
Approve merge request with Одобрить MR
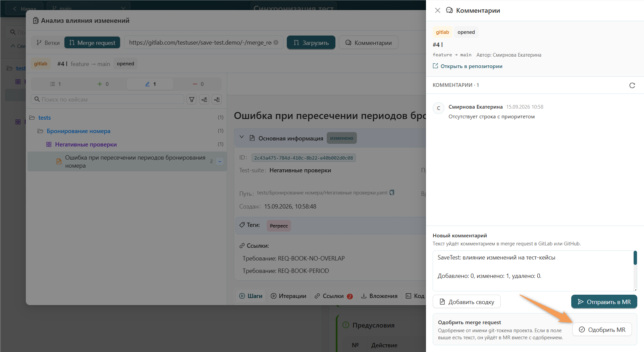pos(602,330)
